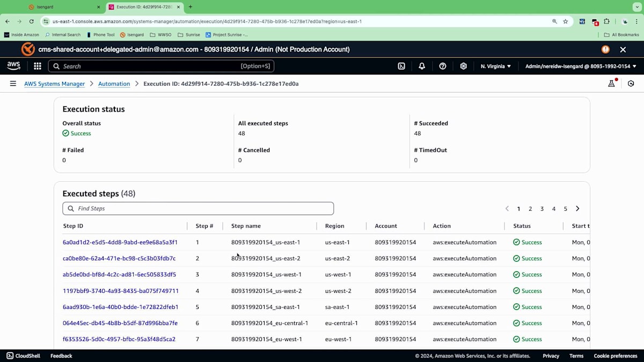Open Feedback link in footer
The image size is (644, 362).
[61, 356]
